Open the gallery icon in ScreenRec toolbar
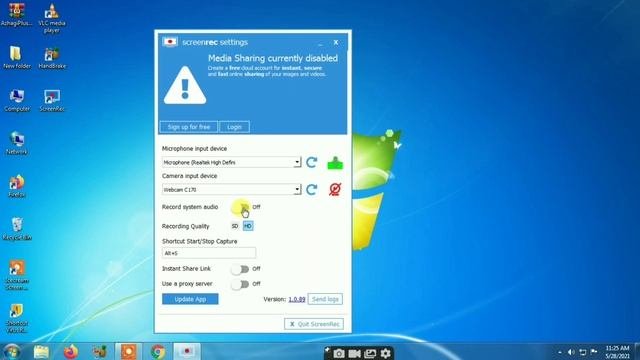 370,353
